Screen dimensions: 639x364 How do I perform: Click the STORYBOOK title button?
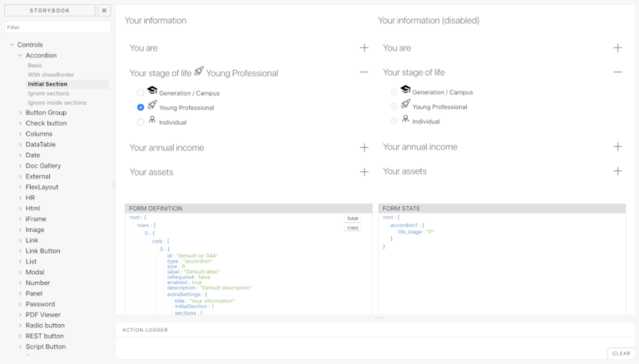50,11
